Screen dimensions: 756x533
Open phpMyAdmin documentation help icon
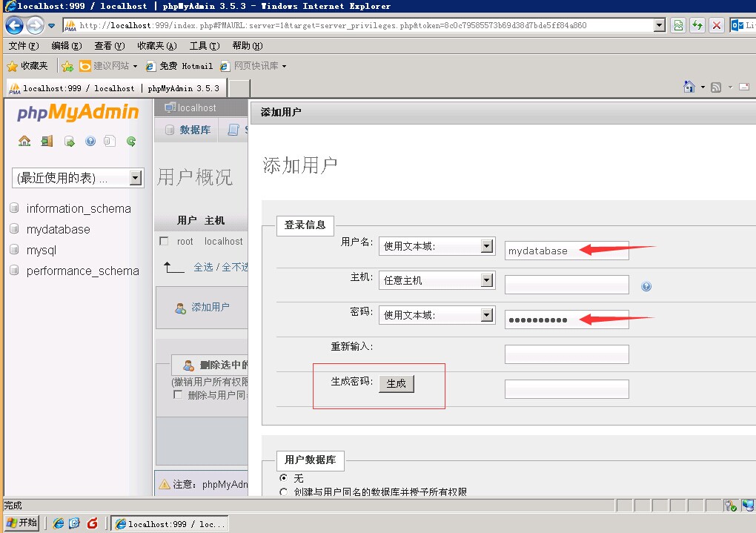(x=90, y=141)
